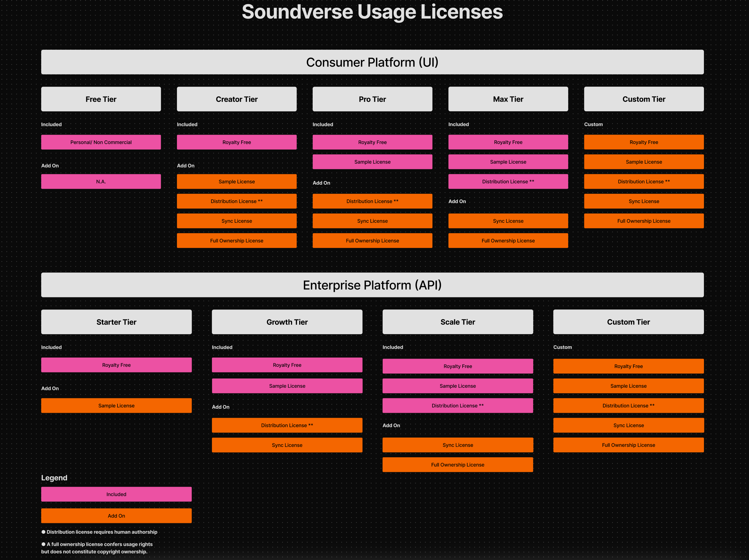Click Growth Tier's Sync License add-on

[x=287, y=445]
